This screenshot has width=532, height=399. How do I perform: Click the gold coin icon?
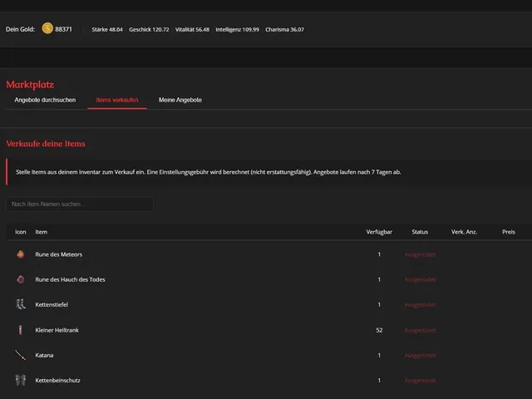point(47,28)
